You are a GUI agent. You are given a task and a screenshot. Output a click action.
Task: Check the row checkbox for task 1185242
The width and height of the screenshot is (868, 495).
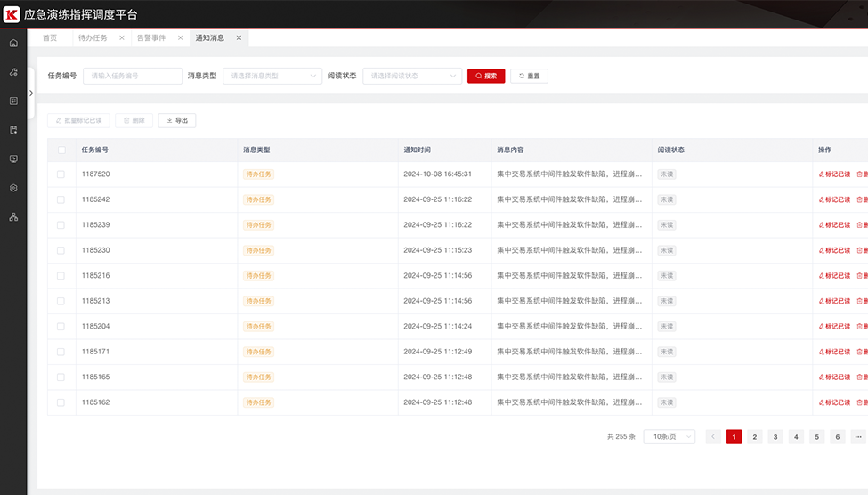click(61, 200)
